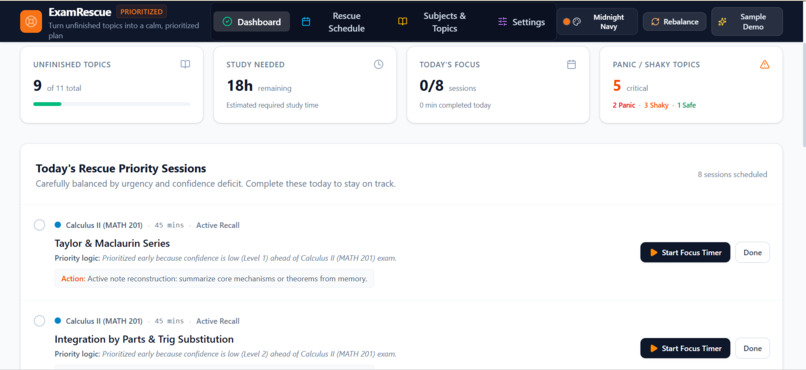806x370 pixels.
Task: Go to Subjects & Topics tab
Action: point(437,22)
